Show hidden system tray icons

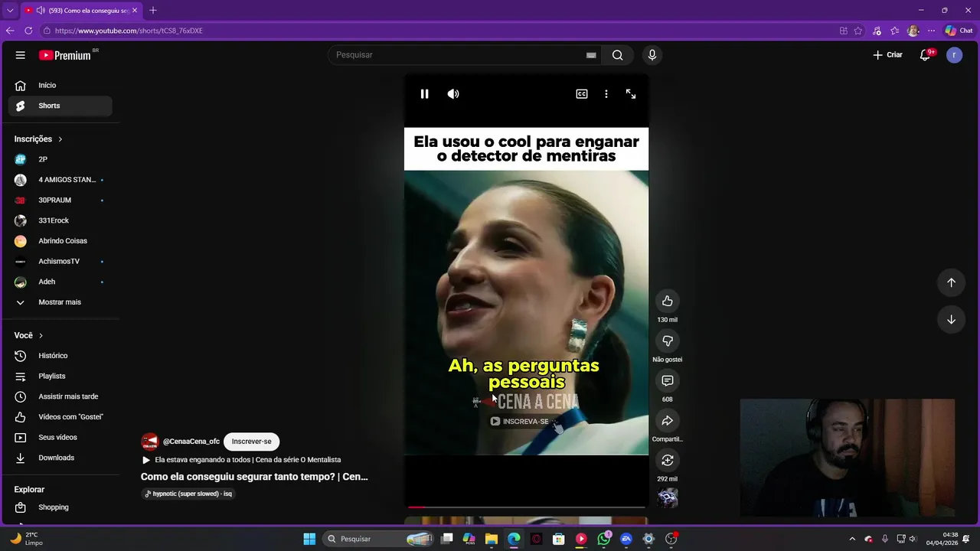point(852,539)
